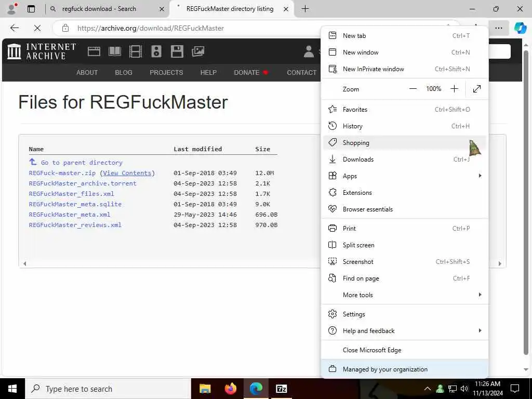Viewport: 532px width, 399px height.
Task: Click the browser back arrow
Action: [x=14, y=28]
